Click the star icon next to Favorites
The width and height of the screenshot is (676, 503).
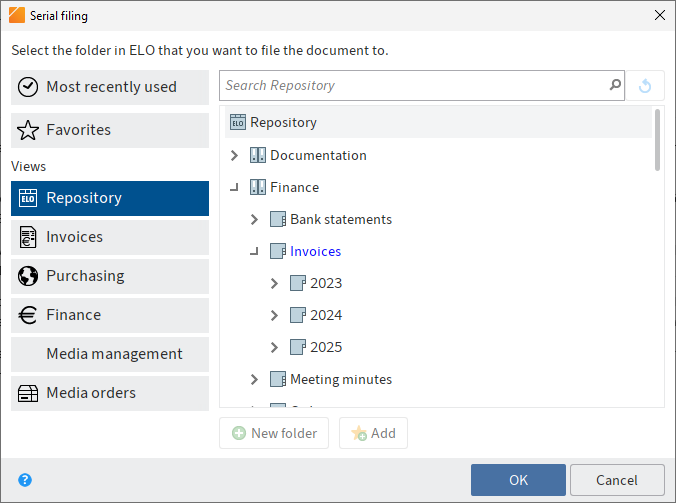[28, 130]
